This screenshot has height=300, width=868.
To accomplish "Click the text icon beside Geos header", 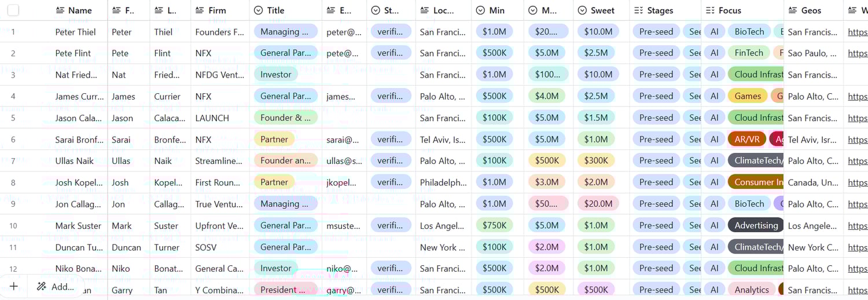I will coord(793,10).
